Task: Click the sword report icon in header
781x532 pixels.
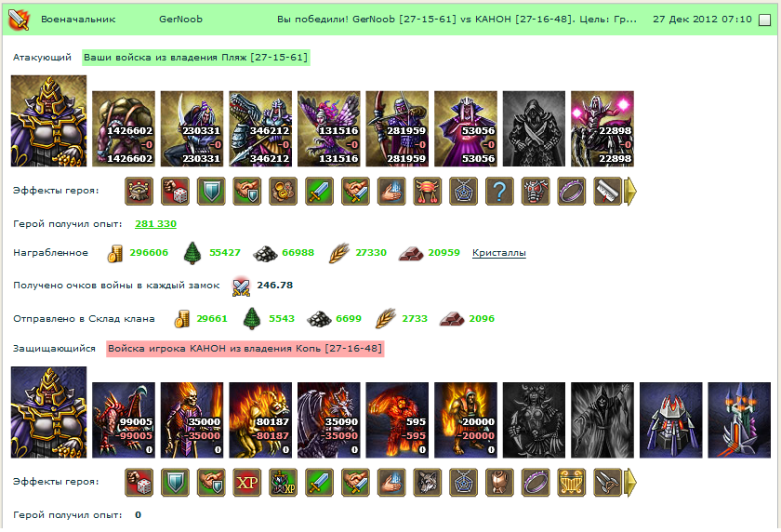Action: (x=20, y=20)
